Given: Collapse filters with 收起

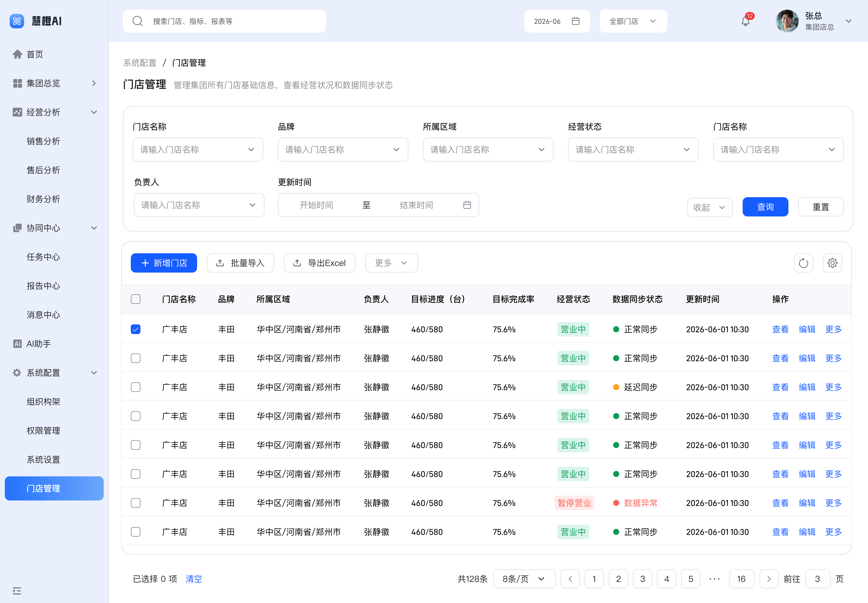Looking at the screenshot, I should (x=710, y=207).
